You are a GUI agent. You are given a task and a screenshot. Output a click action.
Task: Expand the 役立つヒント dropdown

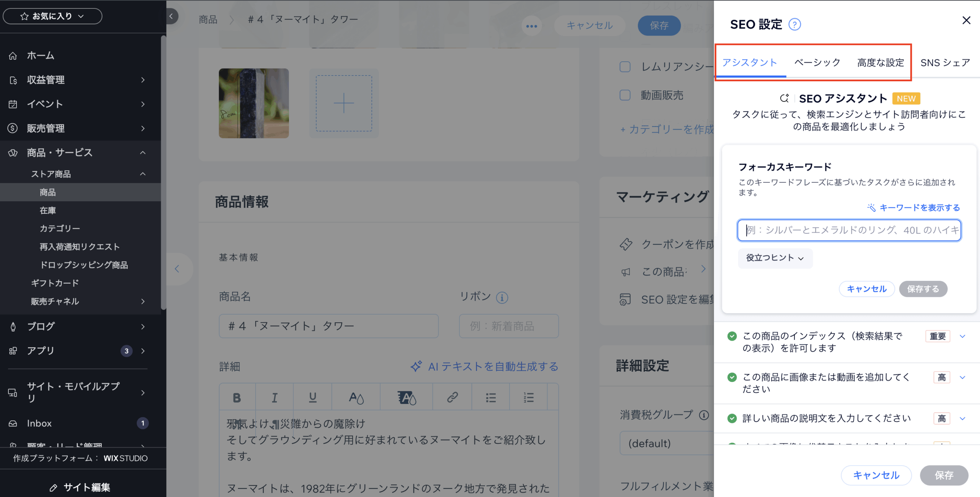click(775, 258)
